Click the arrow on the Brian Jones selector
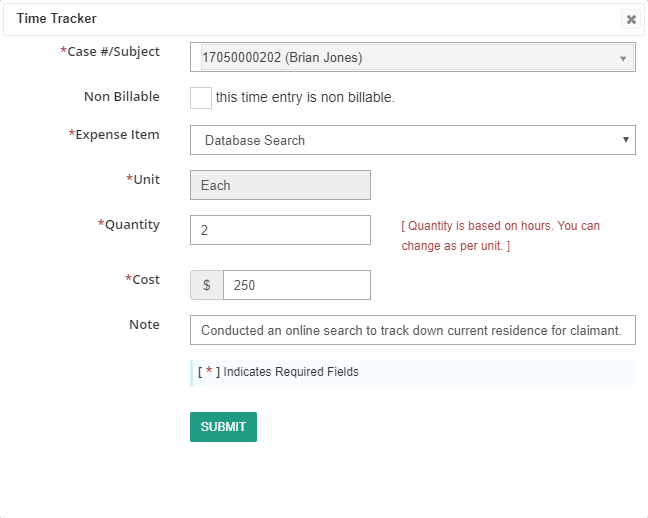This screenshot has height=518, width=648. [623, 59]
